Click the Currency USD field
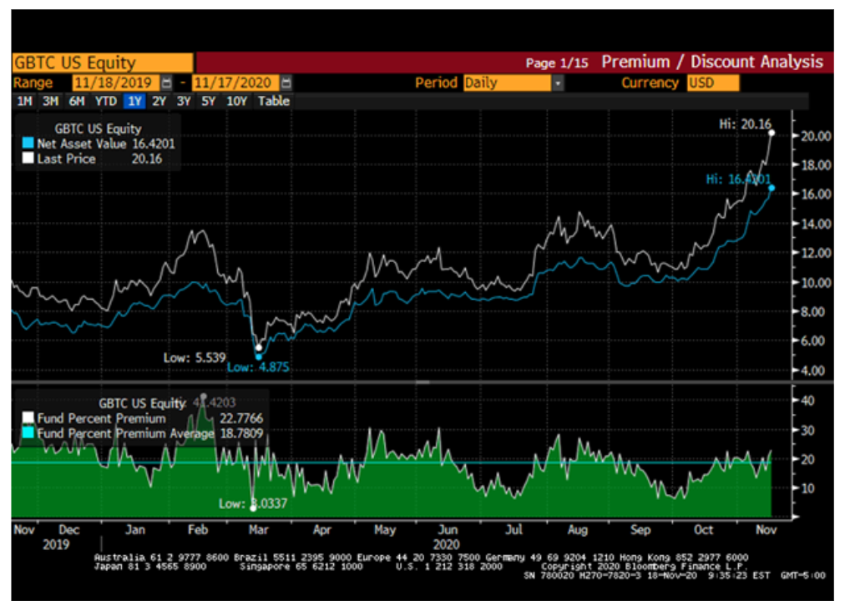 click(712, 83)
